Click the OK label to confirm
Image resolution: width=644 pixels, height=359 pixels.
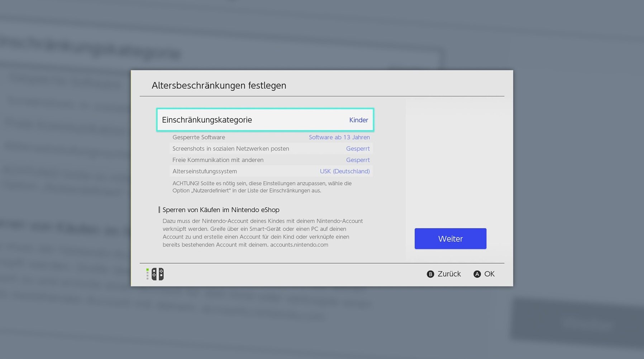pyautogui.click(x=489, y=274)
